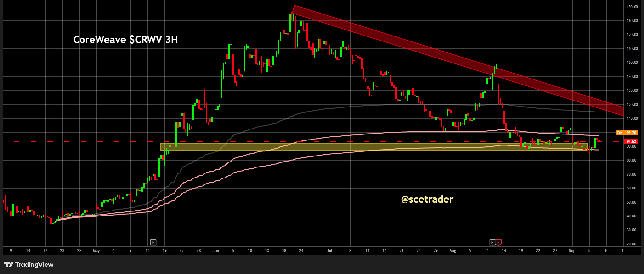644x274 pixels.
Task: Click the TradingView wordmark text
Action: (34, 265)
